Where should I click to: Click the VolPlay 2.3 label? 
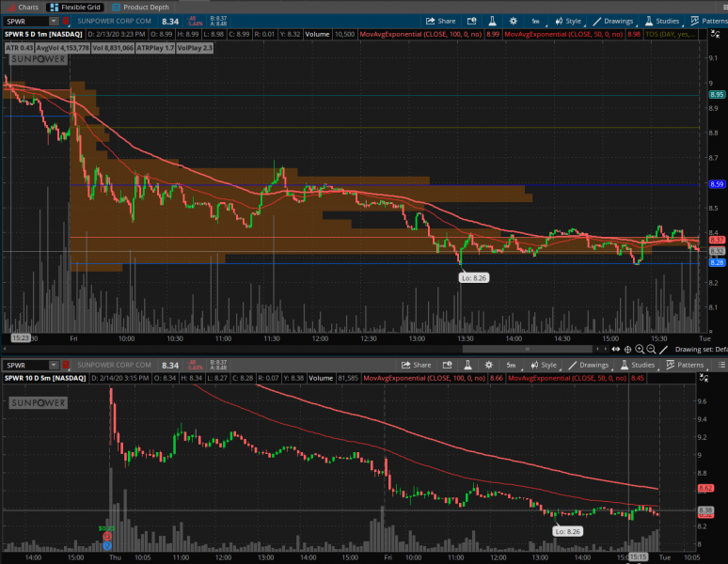pyautogui.click(x=195, y=48)
